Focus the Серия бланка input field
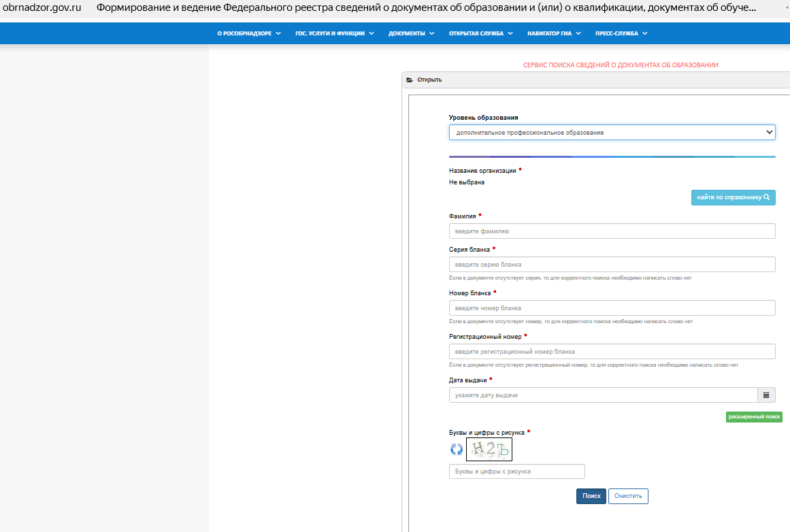This screenshot has width=790, height=532. (x=612, y=265)
